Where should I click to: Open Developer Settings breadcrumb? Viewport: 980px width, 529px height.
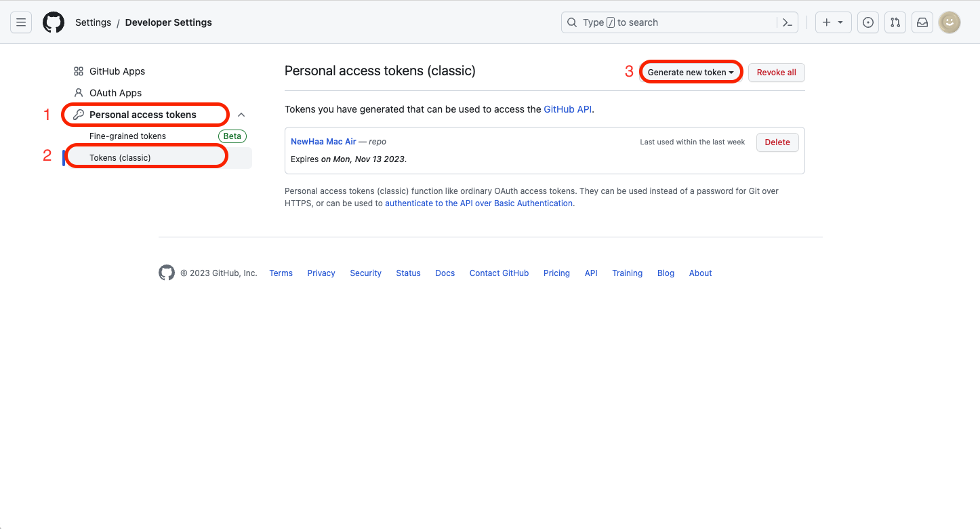tap(169, 22)
